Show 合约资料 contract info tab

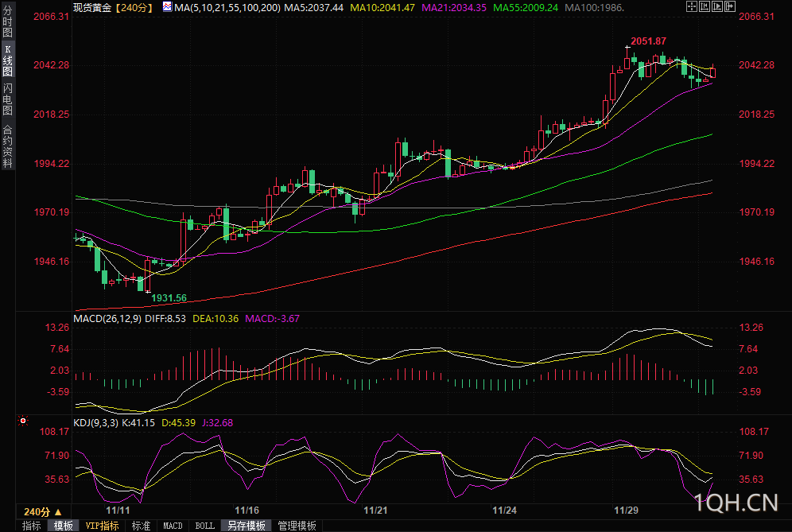tap(7, 146)
